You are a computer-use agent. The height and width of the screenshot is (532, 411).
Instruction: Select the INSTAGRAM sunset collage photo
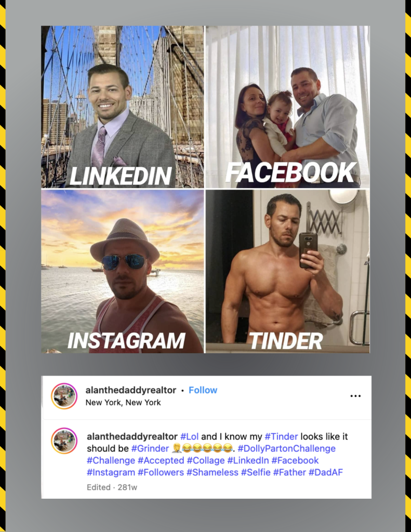click(123, 271)
